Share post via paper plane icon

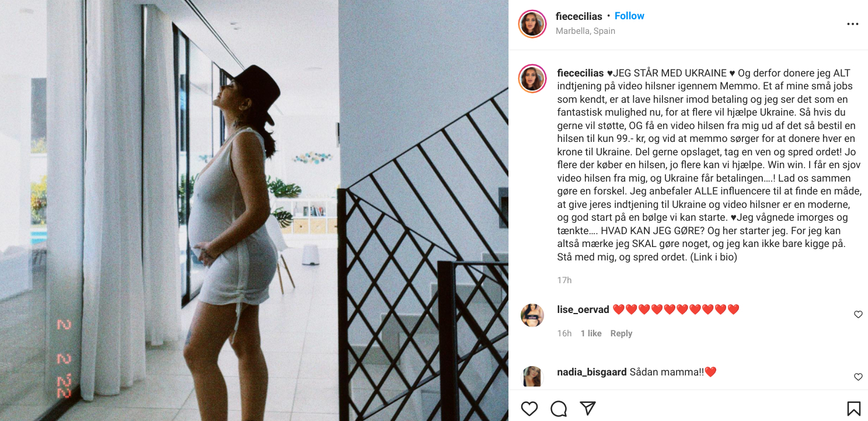click(x=587, y=408)
